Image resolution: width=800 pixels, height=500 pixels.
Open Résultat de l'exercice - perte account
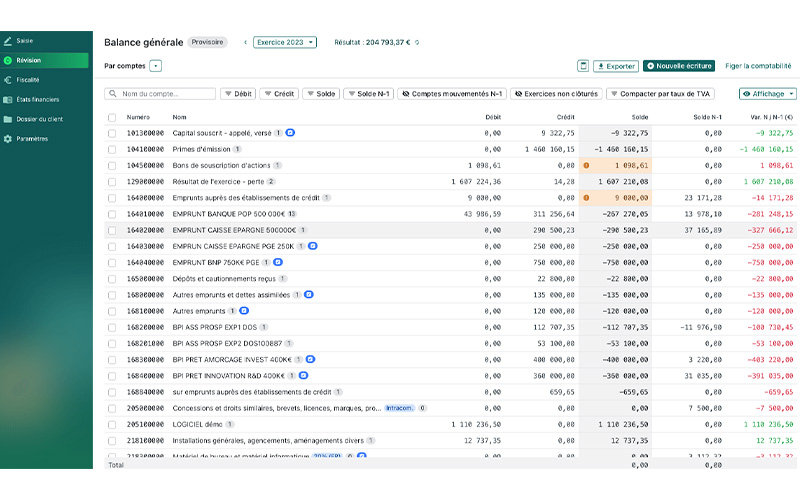pyautogui.click(x=218, y=182)
